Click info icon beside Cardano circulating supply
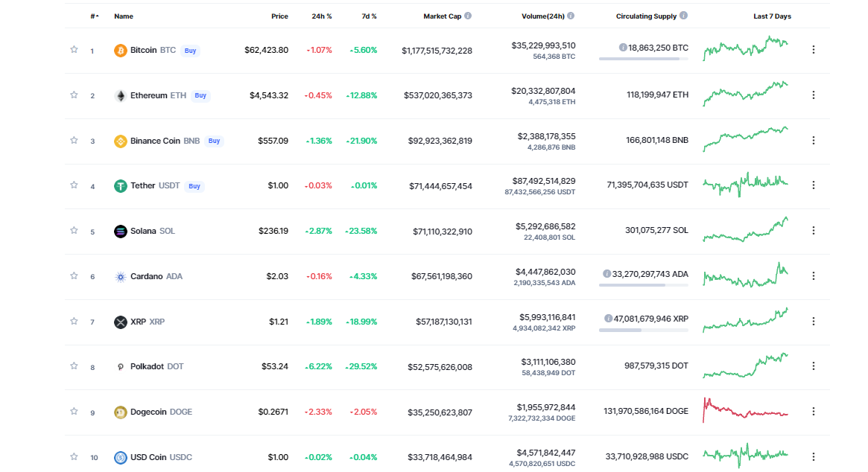 pyautogui.click(x=606, y=274)
